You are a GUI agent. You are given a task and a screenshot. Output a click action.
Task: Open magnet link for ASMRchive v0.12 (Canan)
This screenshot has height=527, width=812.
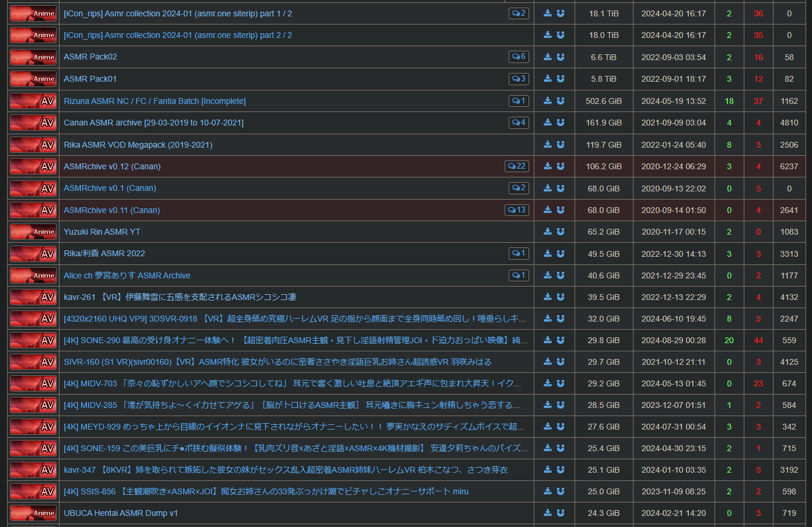pos(561,166)
